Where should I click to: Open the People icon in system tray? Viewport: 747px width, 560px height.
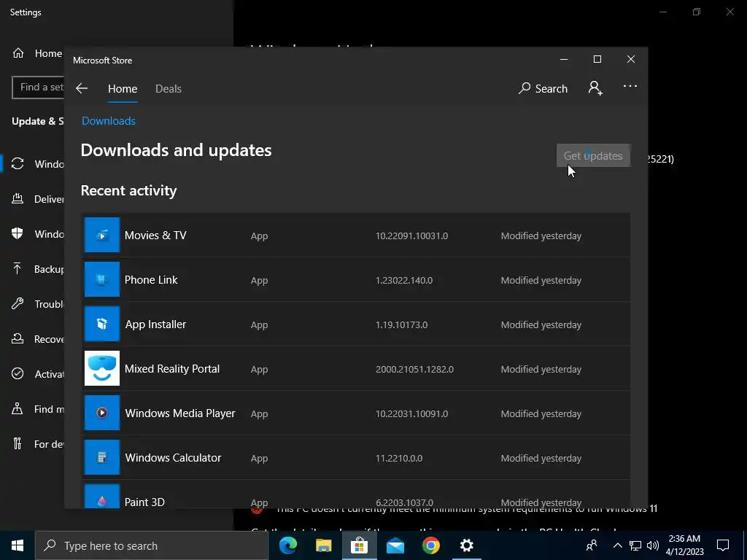(592, 545)
